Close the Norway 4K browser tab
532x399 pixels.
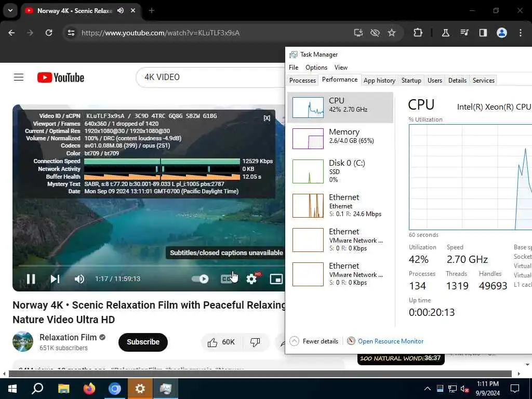pyautogui.click(x=133, y=10)
